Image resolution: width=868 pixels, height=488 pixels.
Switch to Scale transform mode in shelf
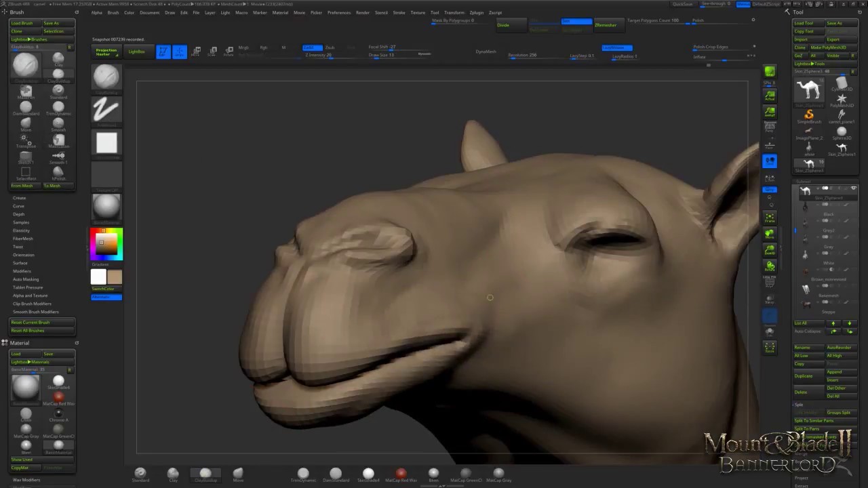coord(212,52)
